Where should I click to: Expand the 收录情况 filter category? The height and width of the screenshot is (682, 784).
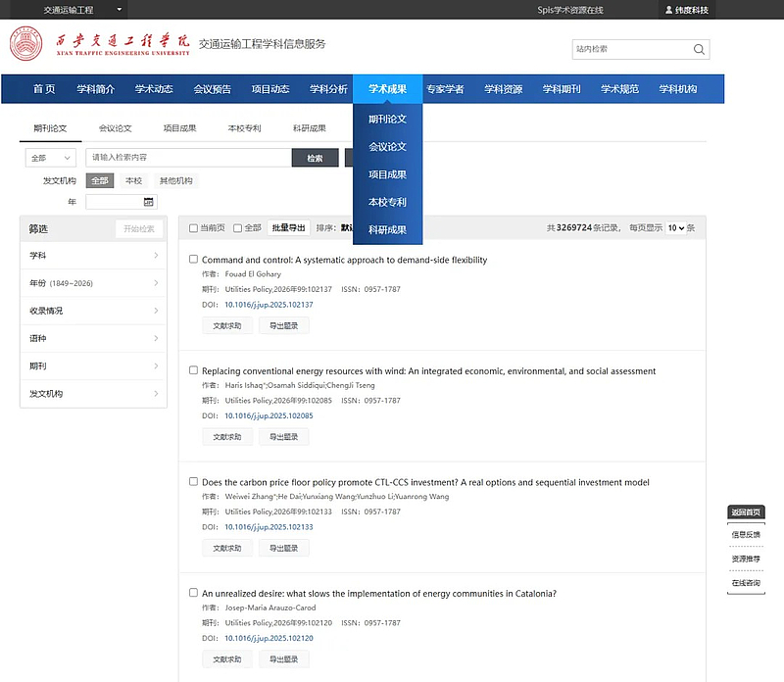[93, 311]
